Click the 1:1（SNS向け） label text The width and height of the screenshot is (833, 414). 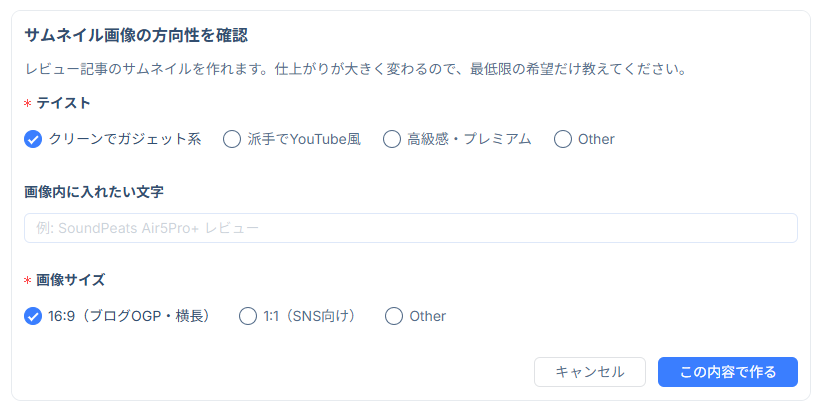tap(310, 316)
